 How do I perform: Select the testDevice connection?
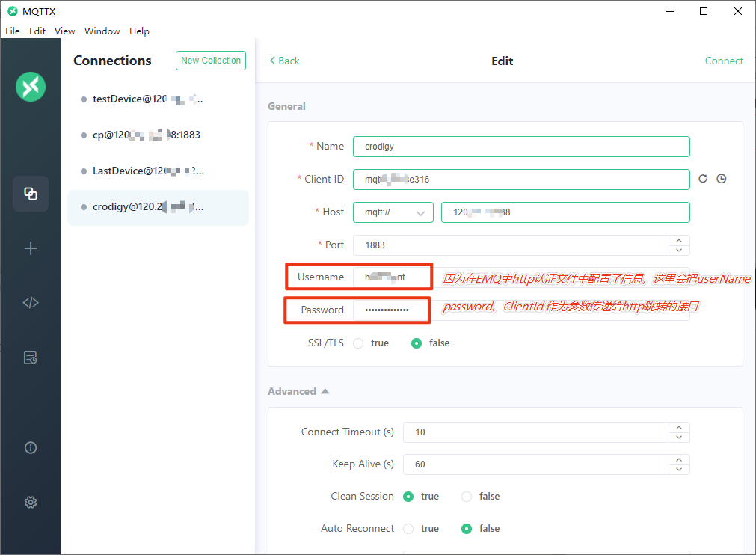[x=158, y=99]
